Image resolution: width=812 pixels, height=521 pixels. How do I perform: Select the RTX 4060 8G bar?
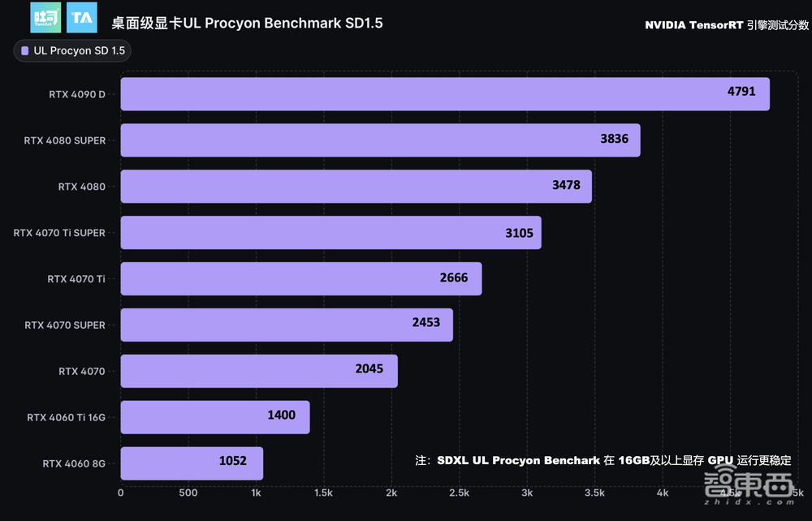point(192,463)
